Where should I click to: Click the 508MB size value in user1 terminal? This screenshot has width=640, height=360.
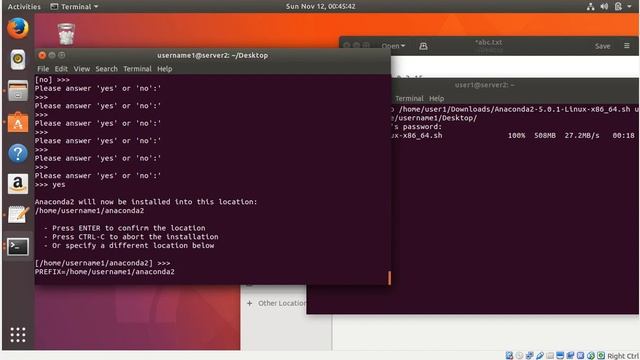pos(545,136)
